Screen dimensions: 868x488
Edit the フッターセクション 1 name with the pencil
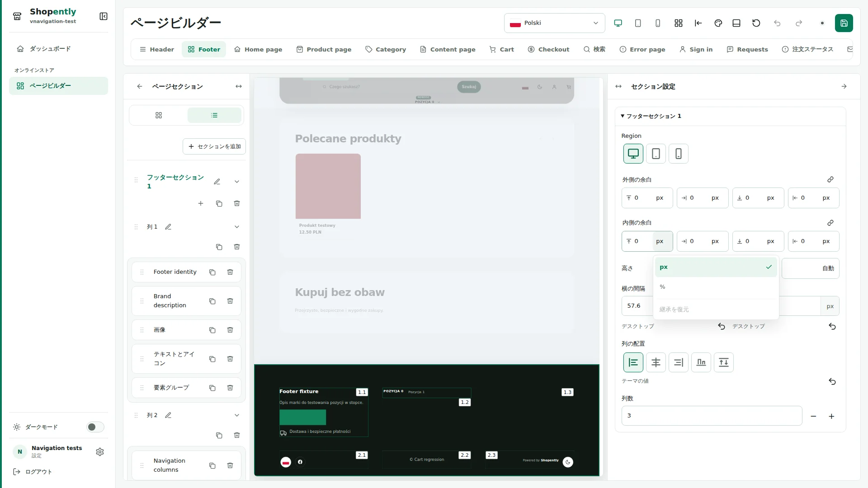(217, 182)
